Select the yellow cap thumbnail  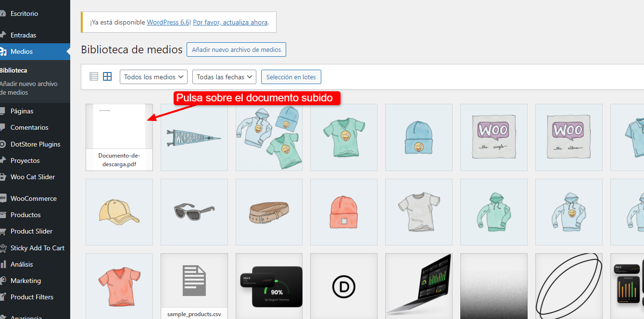(119, 212)
